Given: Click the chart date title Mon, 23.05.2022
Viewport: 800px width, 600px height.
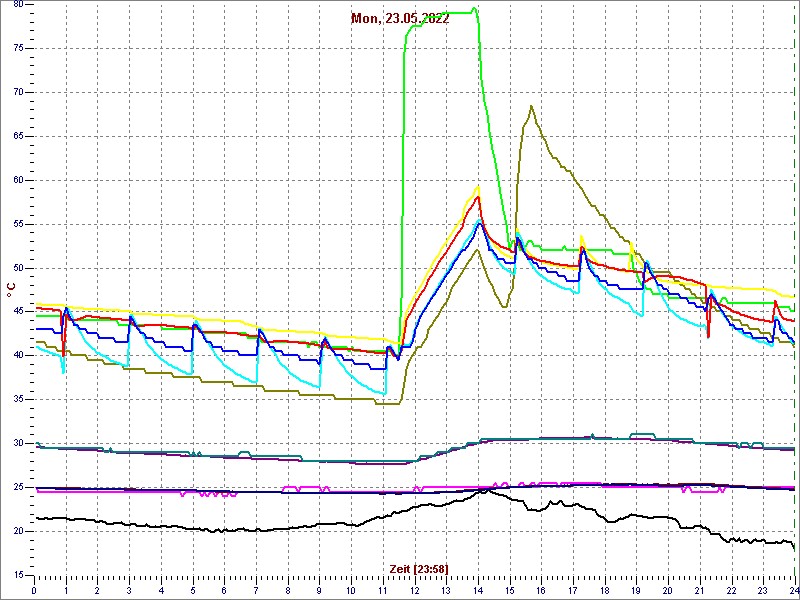Looking at the screenshot, I should point(400,19).
